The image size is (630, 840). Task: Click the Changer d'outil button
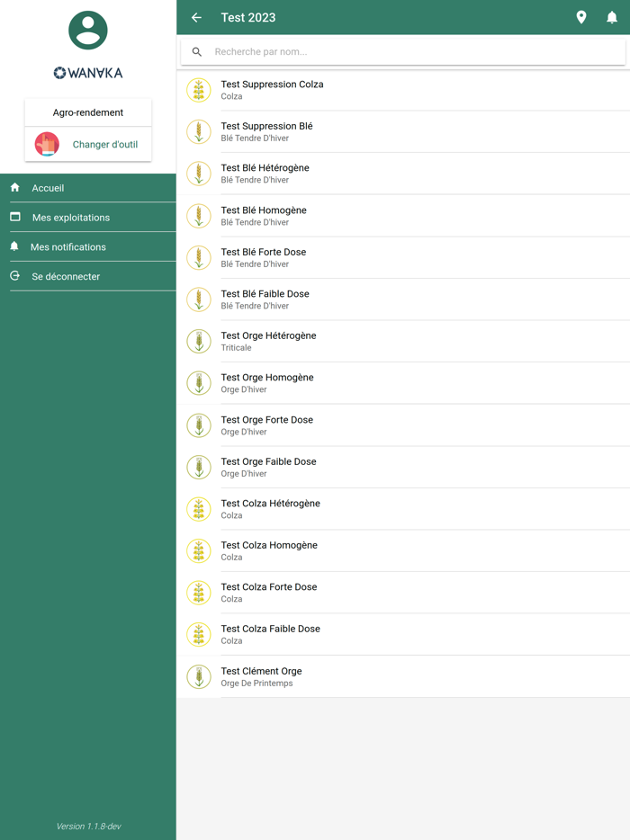click(x=88, y=144)
